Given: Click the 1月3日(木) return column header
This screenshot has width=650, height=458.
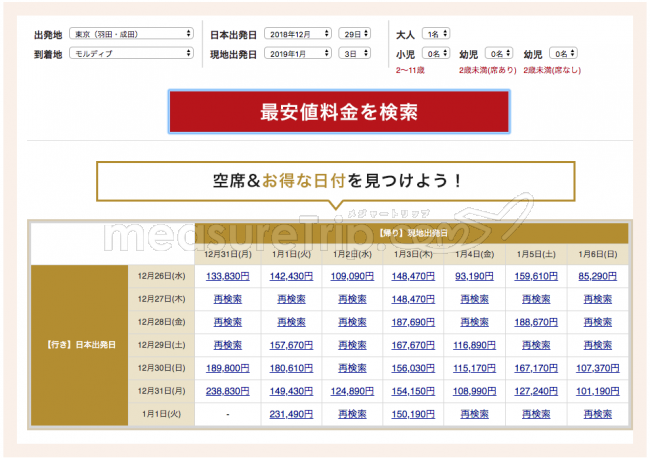Looking at the screenshot, I should click(413, 254).
